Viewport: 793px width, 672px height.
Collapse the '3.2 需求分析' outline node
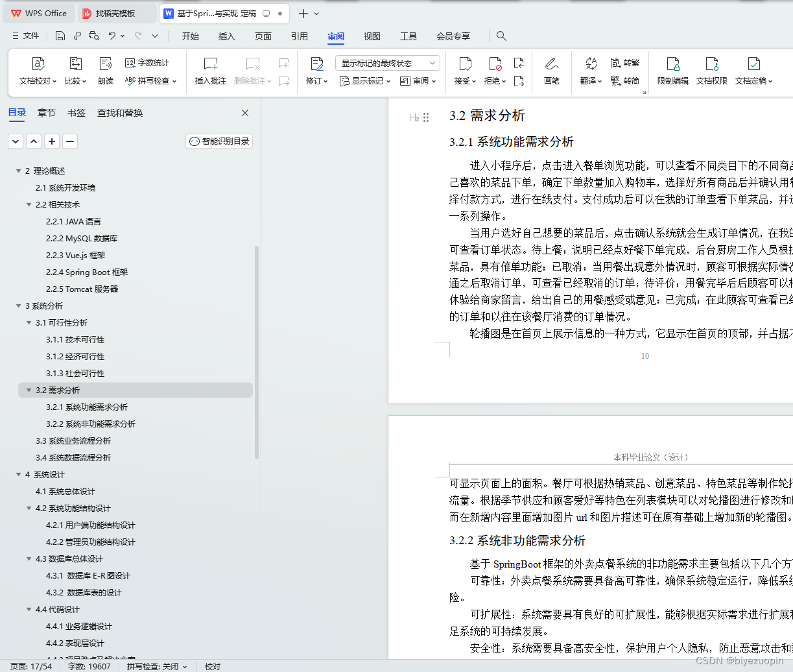pyautogui.click(x=29, y=390)
